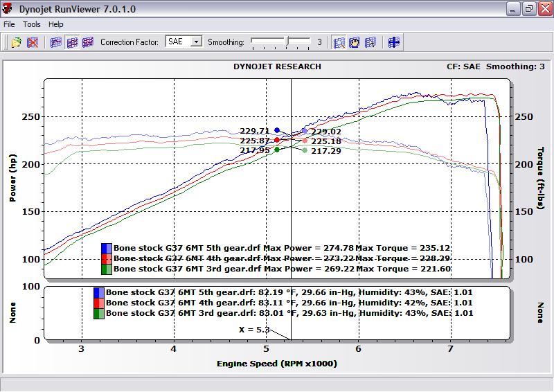Click the blue swatch for 5th gear power legend
554x392 pixels.
107,249
